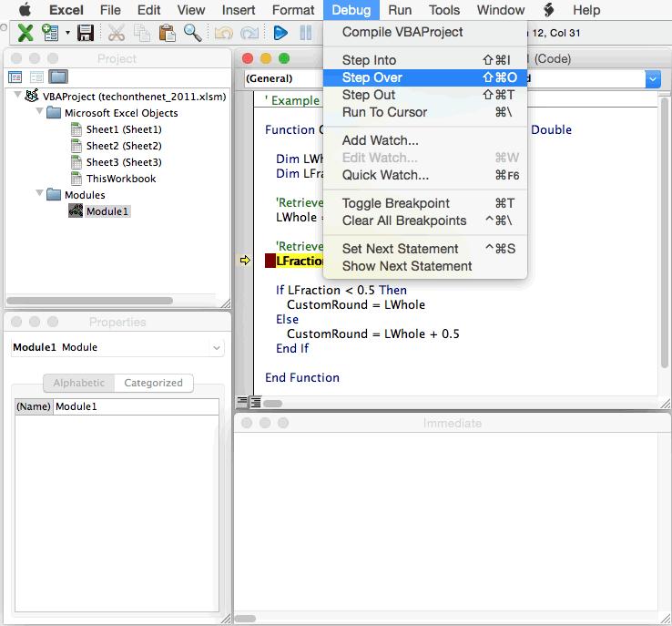Open the Module1 Module properties dropdown

click(117, 347)
